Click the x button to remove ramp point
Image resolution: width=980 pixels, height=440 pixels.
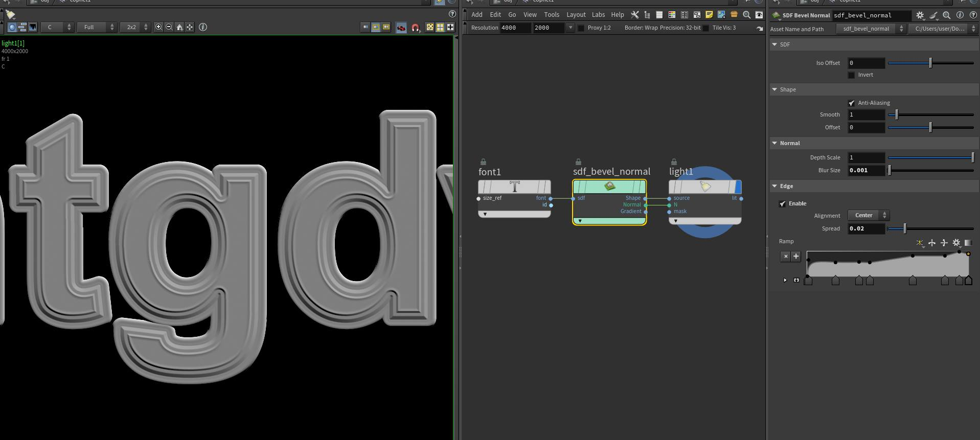(x=786, y=257)
